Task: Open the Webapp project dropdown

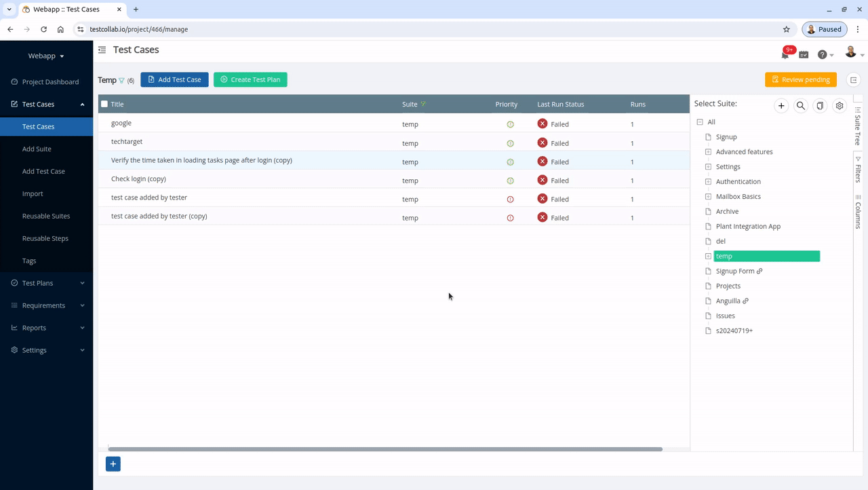Action: [x=46, y=56]
